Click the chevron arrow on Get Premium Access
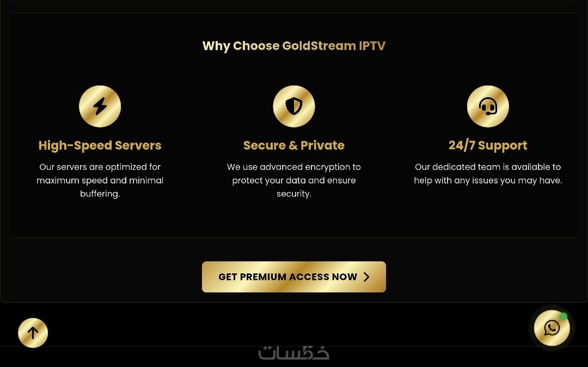The height and width of the screenshot is (367, 588). pos(366,277)
